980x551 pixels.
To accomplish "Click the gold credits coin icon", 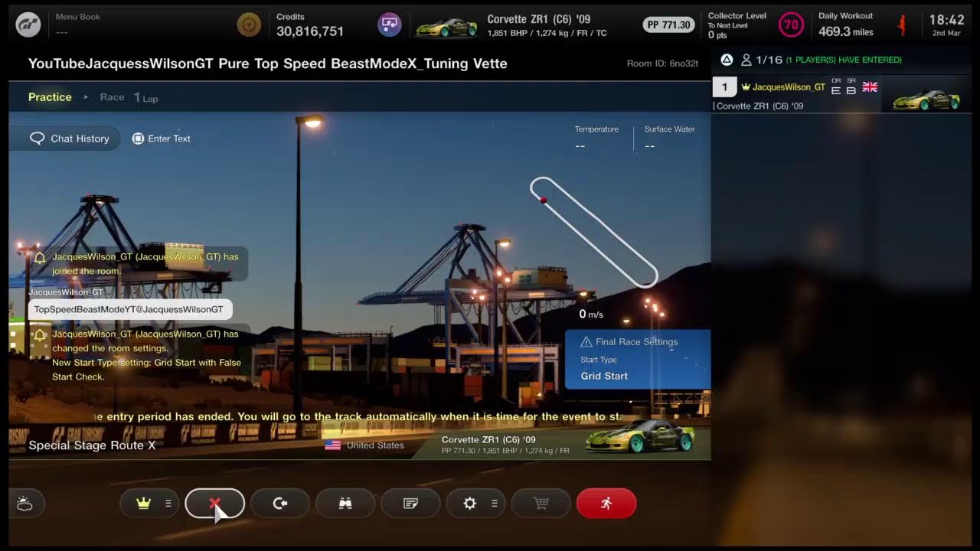I will 249,24.
